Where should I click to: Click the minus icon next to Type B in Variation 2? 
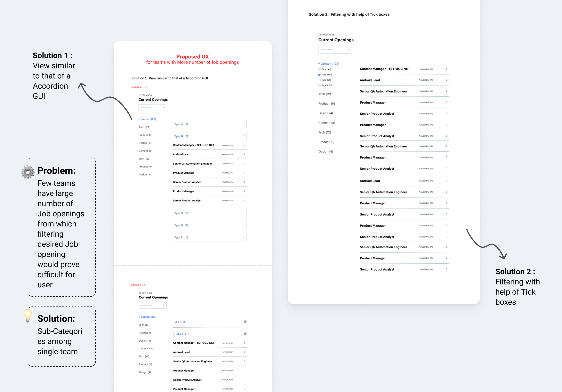[245, 333]
